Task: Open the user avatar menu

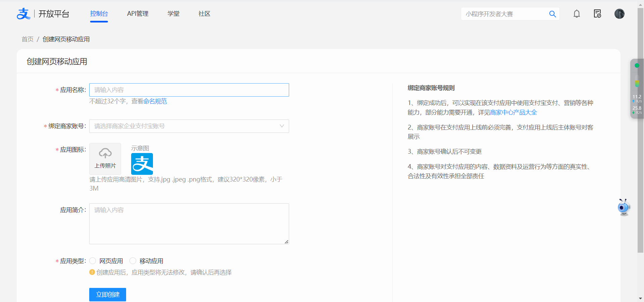Action: [619, 14]
